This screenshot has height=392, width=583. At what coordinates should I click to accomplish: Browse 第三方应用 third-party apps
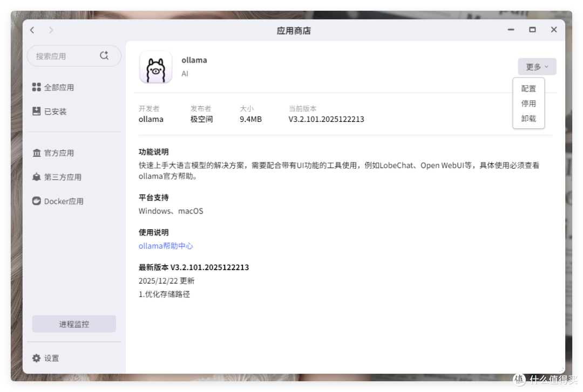[63, 177]
